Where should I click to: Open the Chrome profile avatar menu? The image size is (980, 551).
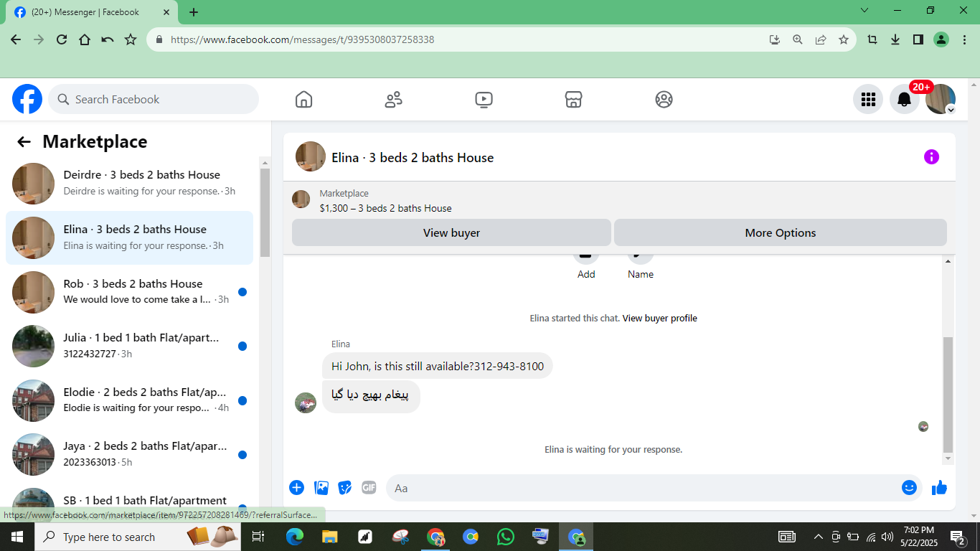(x=941, y=39)
